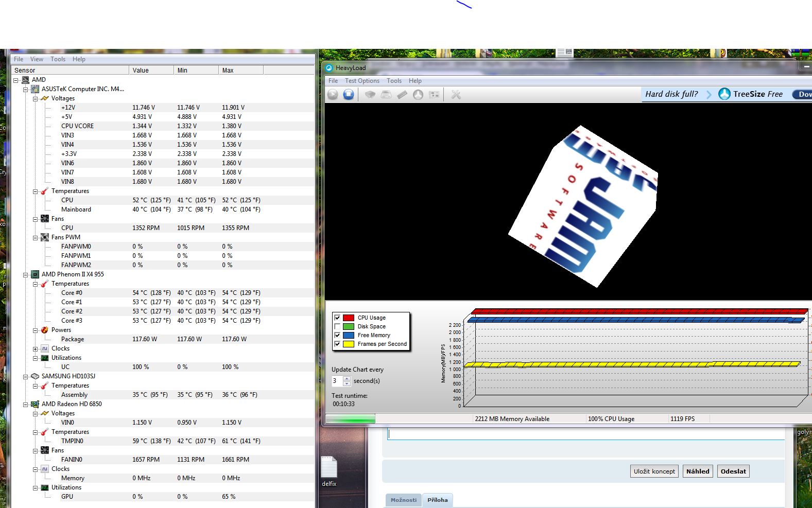
Task: Open HeavyLoad options via wrench icon
Action: [x=456, y=95]
